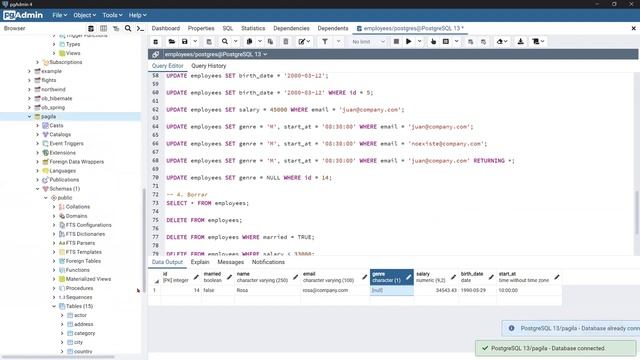Click the Browser panel Search Objects magnifier

coord(128,29)
